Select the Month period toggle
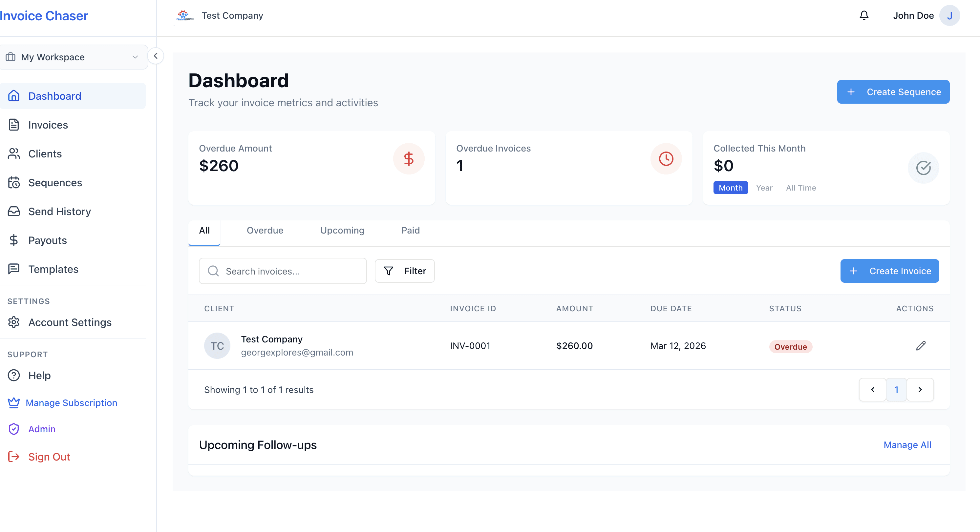The height and width of the screenshot is (532, 980). pos(730,188)
